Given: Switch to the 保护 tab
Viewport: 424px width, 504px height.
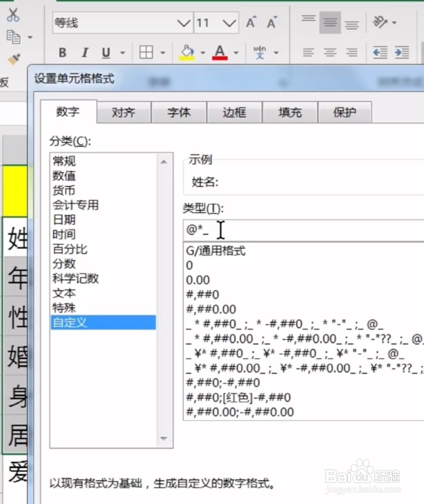Looking at the screenshot, I should pos(344,112).
